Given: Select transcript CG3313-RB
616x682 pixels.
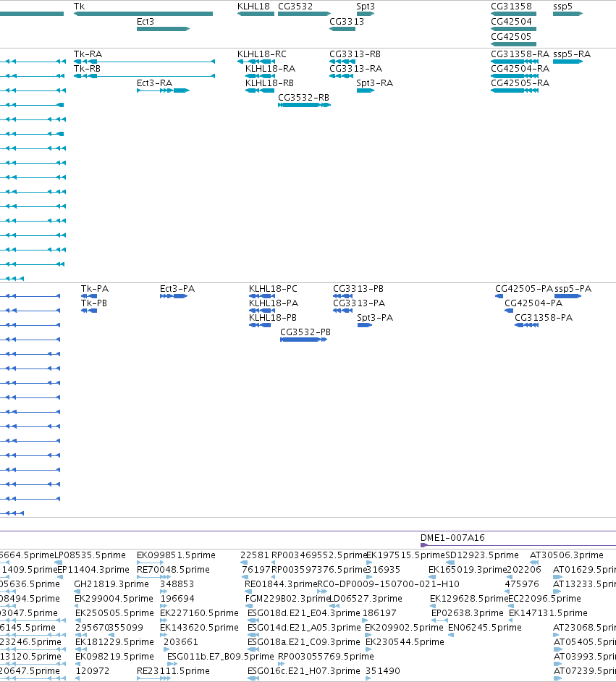Looking at the screenshot, I should (x=342, y=62).
